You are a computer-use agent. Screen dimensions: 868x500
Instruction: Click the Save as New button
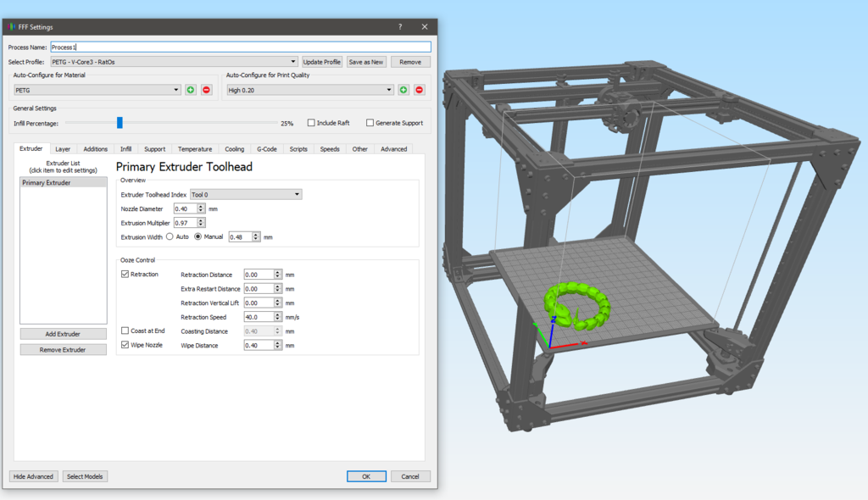click(366, 62)
